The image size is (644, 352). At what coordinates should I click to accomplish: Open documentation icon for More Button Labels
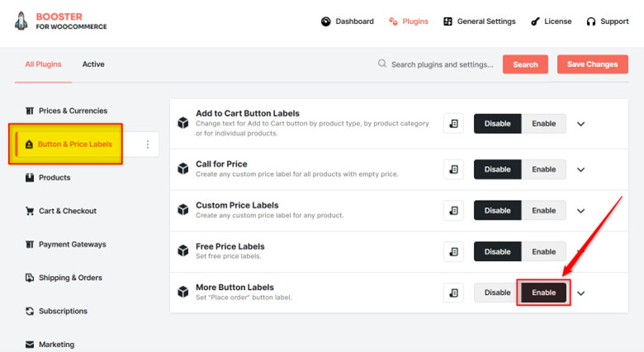tap(453, 293)
